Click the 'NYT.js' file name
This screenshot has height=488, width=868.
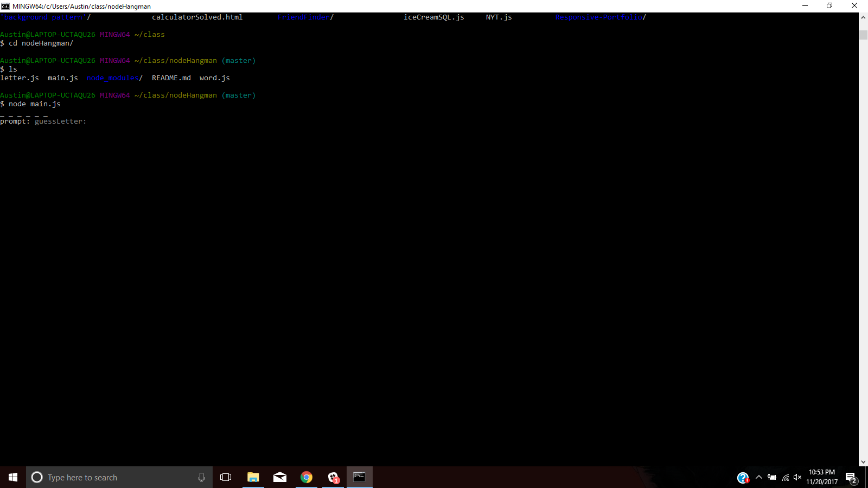[499, 17]
